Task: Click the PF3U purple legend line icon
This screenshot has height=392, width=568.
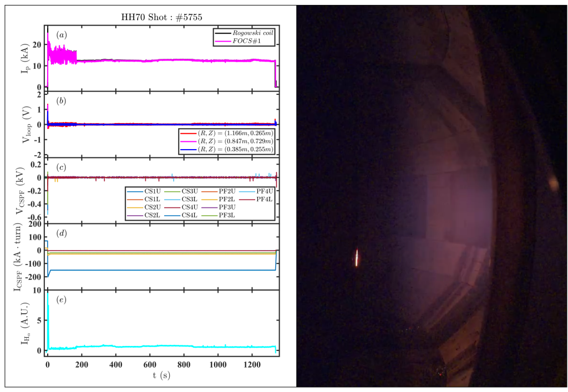Action: [x=210, y=207]
